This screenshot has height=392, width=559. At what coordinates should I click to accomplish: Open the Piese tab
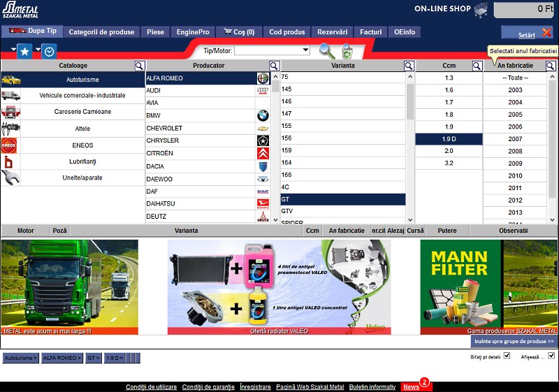coord(155,32)
